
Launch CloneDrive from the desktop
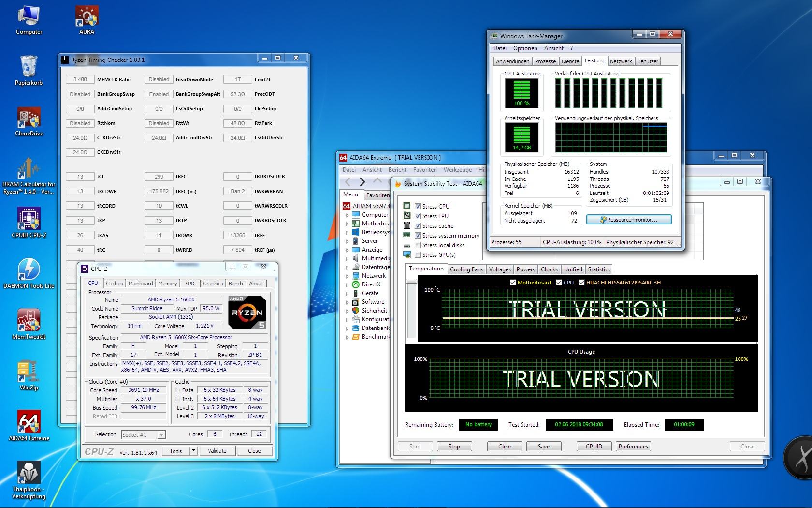(x=29, y=121)
